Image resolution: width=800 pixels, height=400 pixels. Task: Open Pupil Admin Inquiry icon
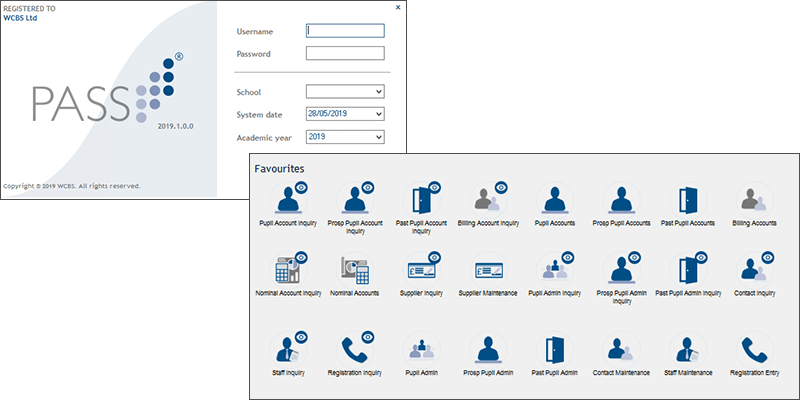(x=555, y=270)
